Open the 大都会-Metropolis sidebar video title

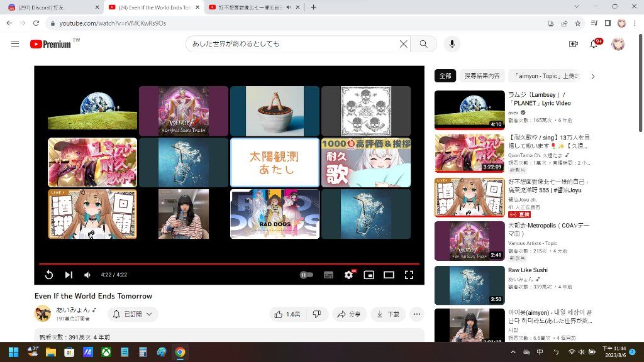pyautogui.click(x=548, y=229)
